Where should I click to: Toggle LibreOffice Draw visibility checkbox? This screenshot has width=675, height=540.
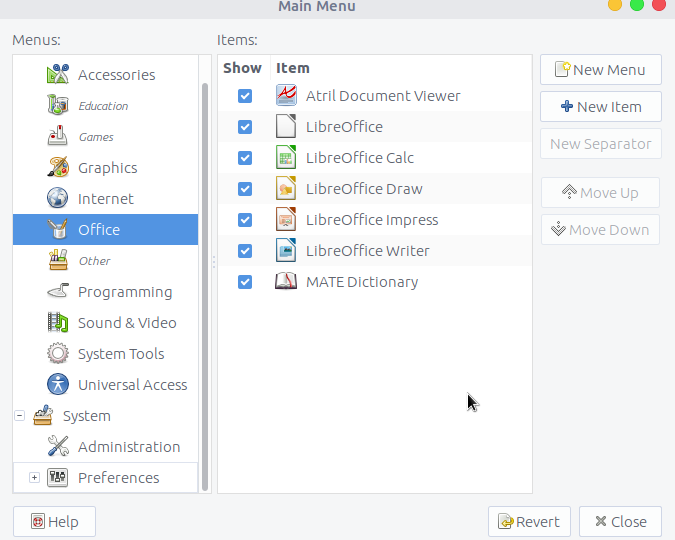click(x=245, y=189)
